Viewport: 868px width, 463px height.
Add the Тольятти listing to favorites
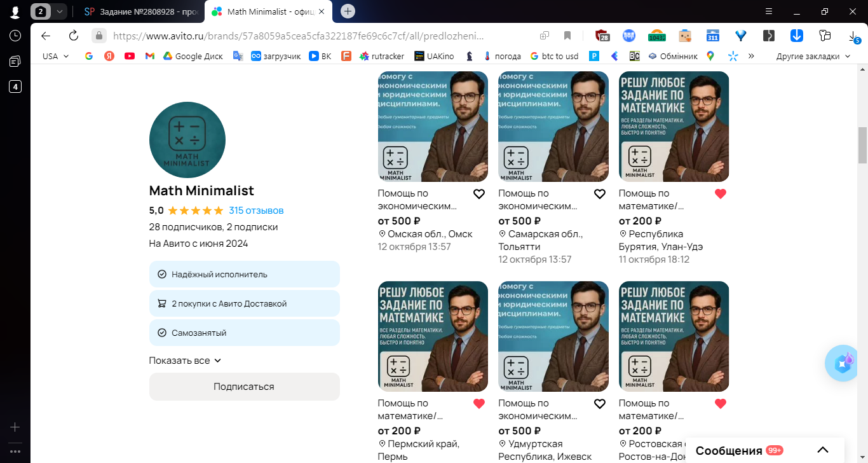[x=600, y=194]
